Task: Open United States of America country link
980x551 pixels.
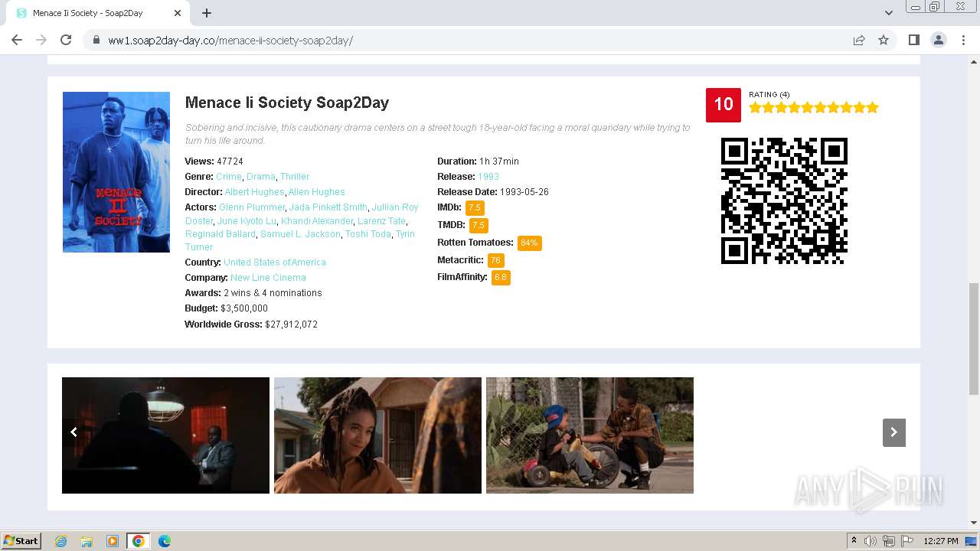Action: [275, 262]
